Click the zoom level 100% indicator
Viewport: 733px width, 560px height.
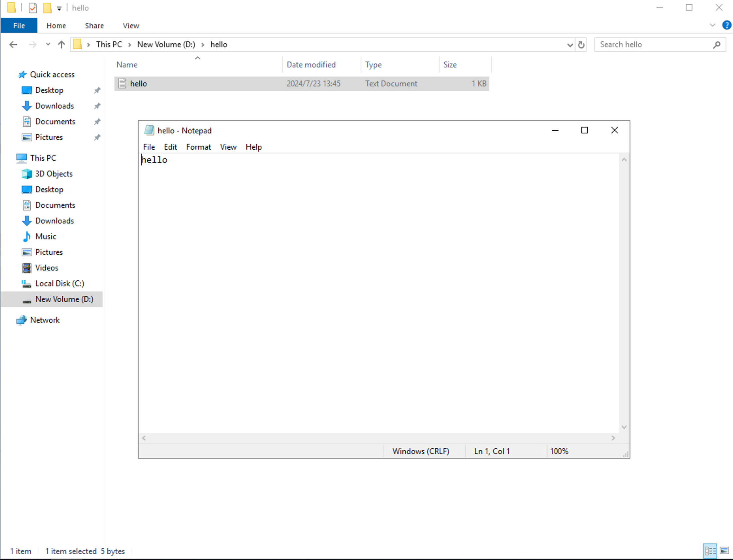coord(559,451)
